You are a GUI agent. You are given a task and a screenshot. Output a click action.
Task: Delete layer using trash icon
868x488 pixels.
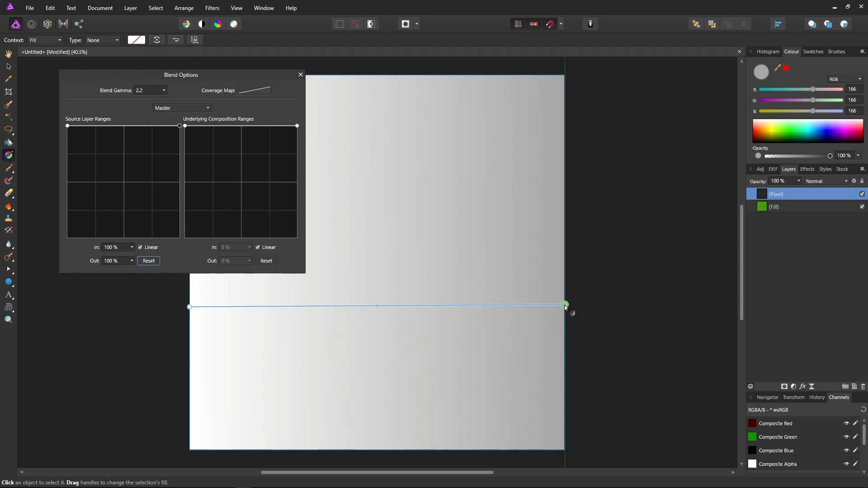[863, 386]
